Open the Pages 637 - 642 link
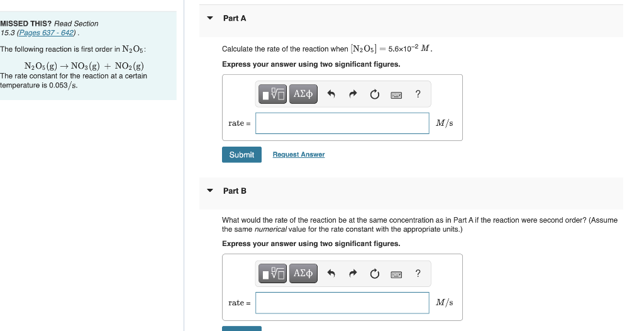 coord(46,33)
